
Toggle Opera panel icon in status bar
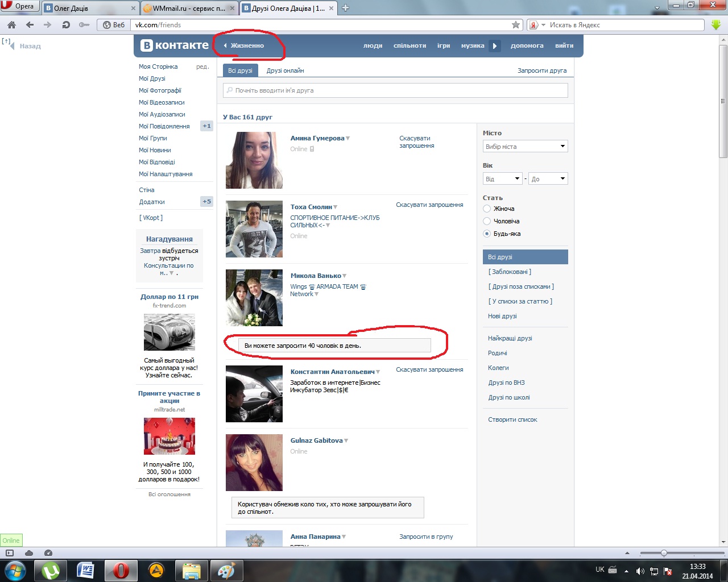point(10,553)
